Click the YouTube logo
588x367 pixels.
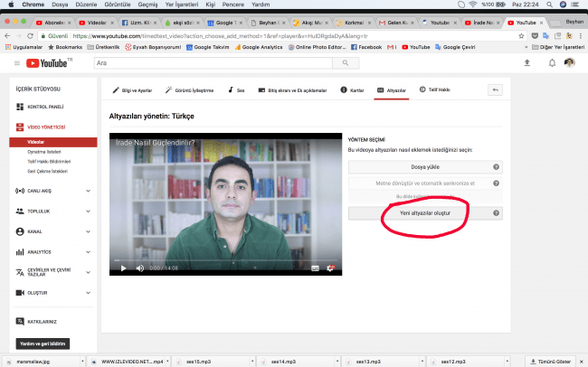[x=49, y=63]
